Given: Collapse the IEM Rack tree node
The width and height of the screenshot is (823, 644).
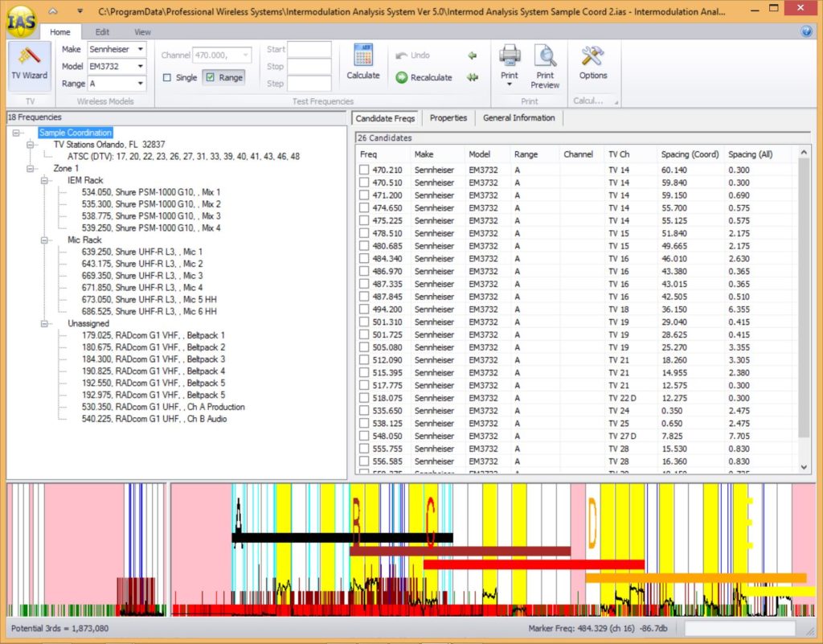Looking at the screenshot, I should pos(45,181).
